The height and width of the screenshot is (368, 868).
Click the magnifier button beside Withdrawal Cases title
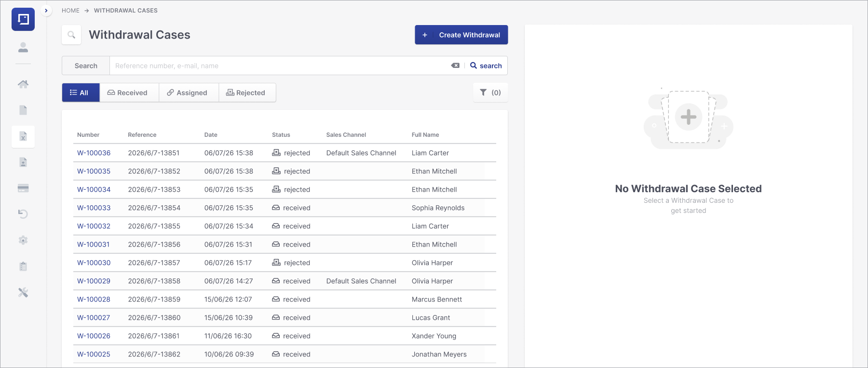[x=71, y=35]
